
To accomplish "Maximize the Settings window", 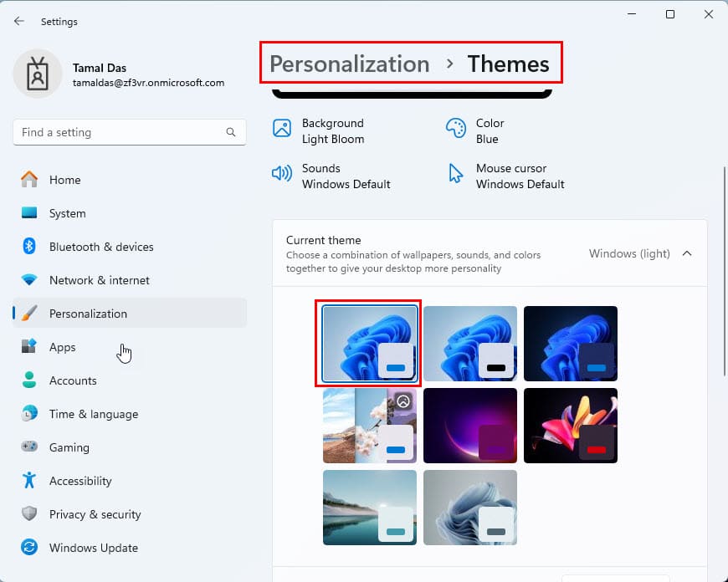I will pyautogui.click(x=670, y=14).
